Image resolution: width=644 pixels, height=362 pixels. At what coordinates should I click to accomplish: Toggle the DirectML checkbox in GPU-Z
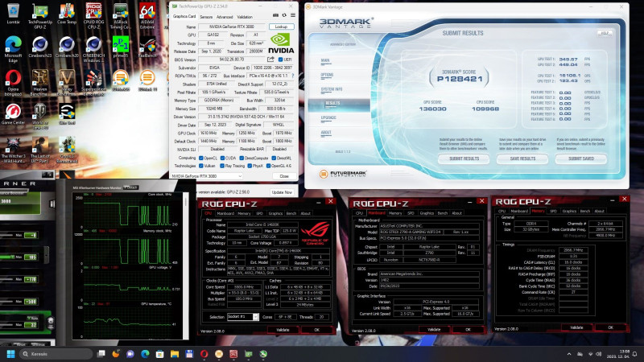coord(274,158)
